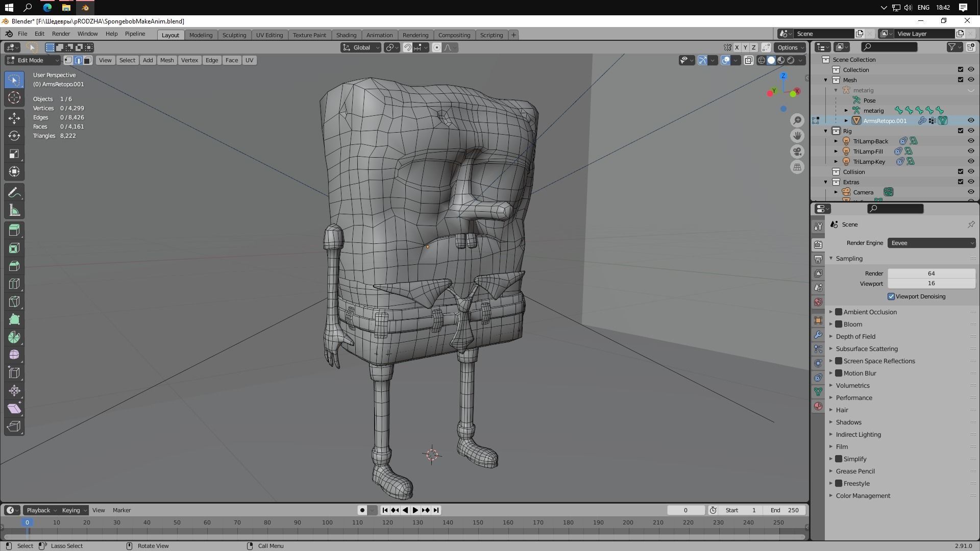Collapse the Sampling panel
This screenshot has width=980, height=551.
(849, 258)
